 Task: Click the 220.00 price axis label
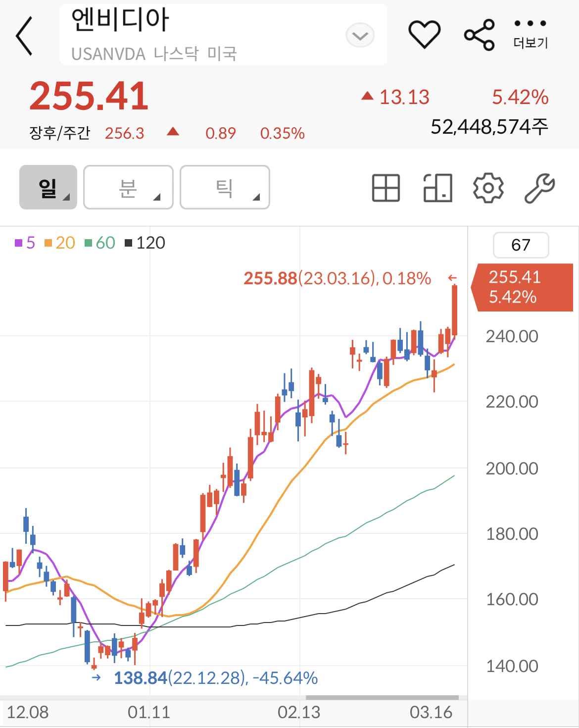coord(512,402)
